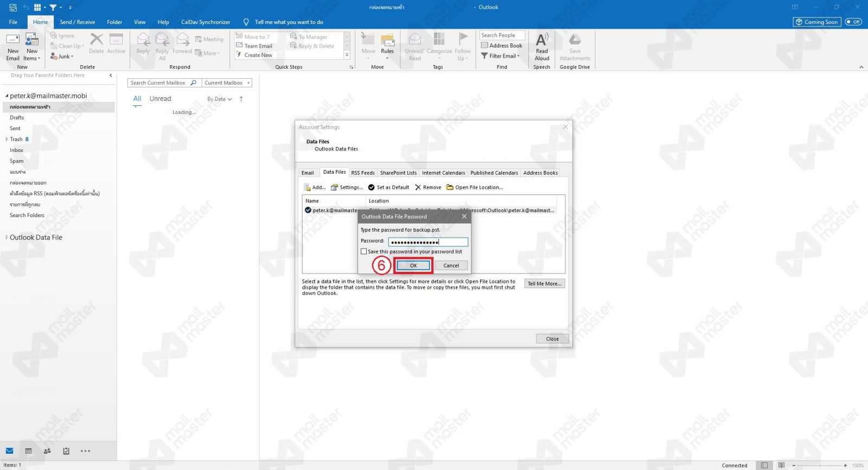Screen dimensions: 868x470
Task: Open the New Items menu
Action: coord(32,47)
